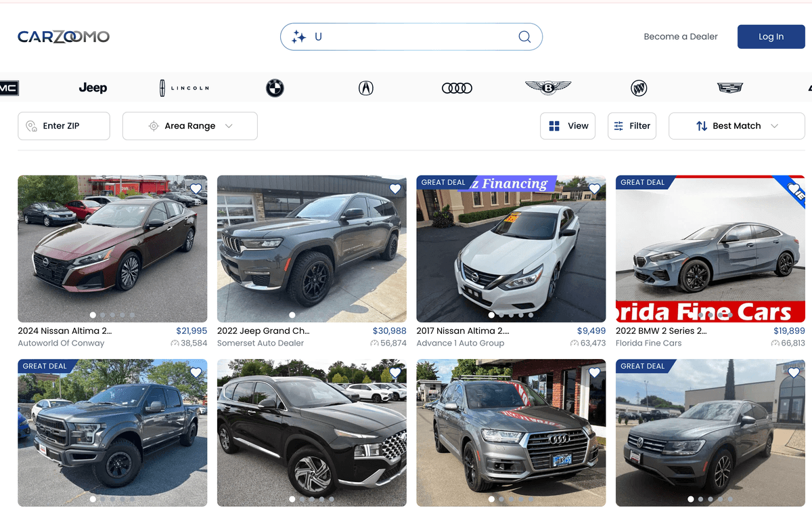The width and height of the screenshot is (812, 510).
Task: Choose the Bentley wings logo
Action: click(548, 87)
